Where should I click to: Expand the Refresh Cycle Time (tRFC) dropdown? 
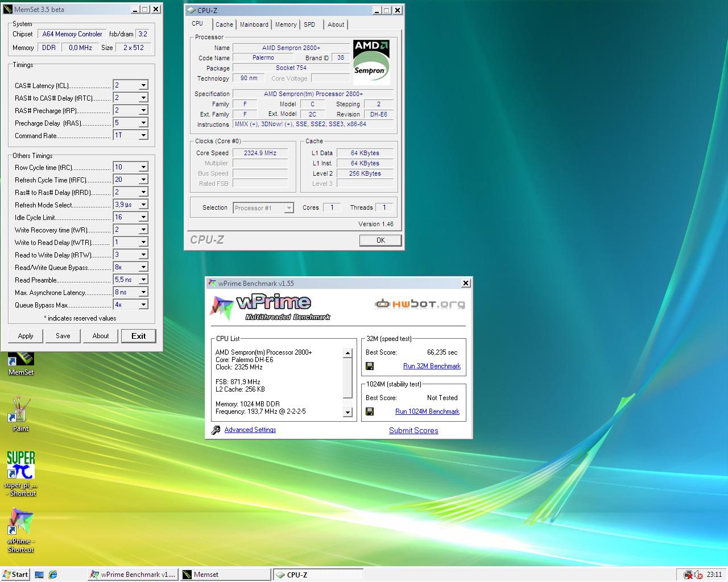point(143,180)
